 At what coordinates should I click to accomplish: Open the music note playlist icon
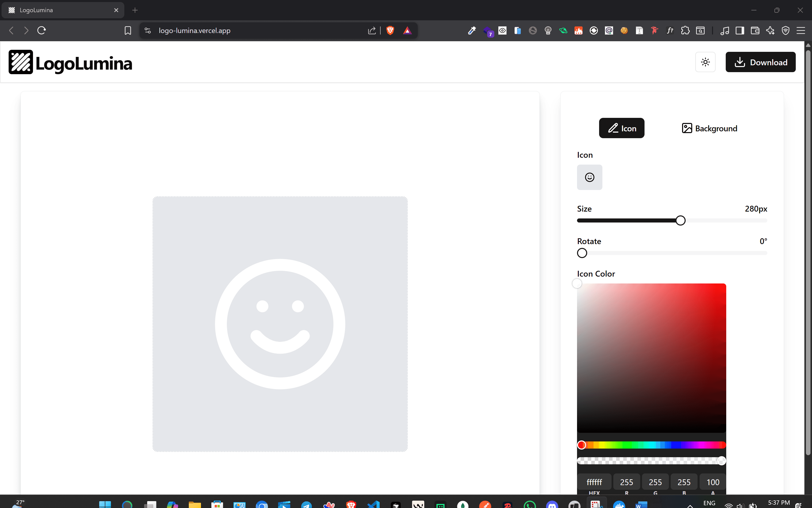(x=725, y=30)
